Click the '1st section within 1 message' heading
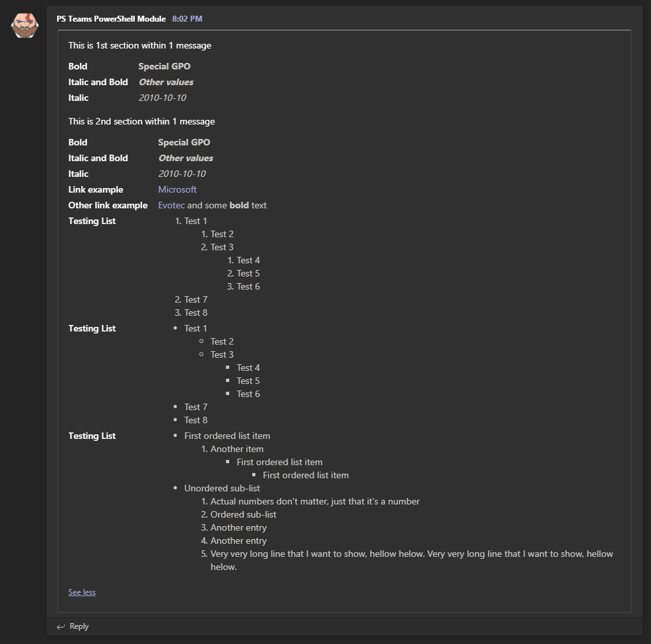This screenshot has width=651, height=644. (139, 45)
